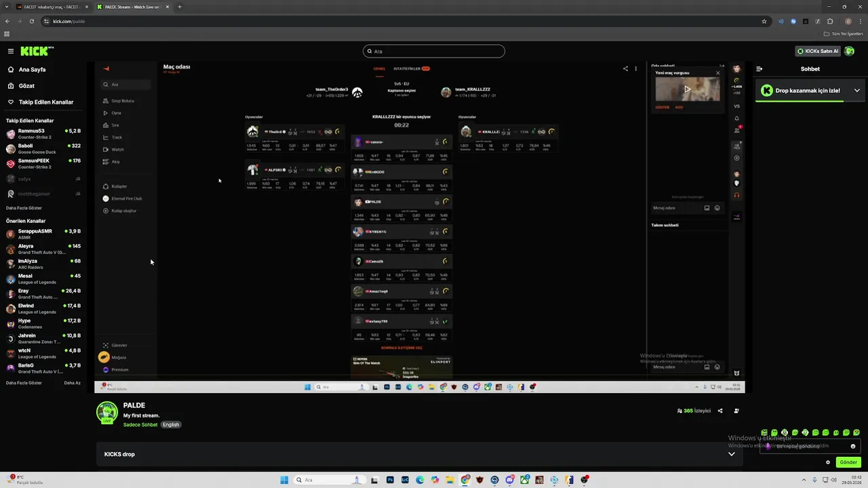
Task: Play the Yeni maç vurgusu highlight video
Action: [x=687, y=89]
